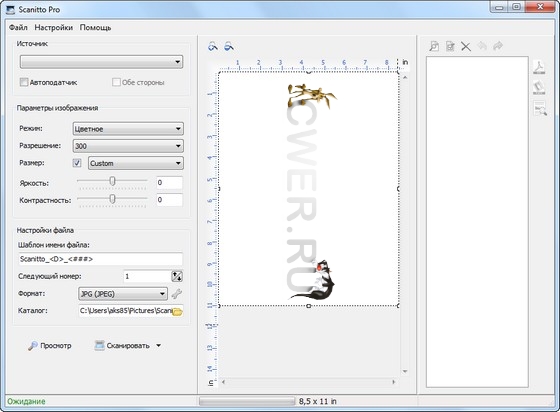The width and height of the screenshot is (560, 412).
Task: Open the Файл menu
Action: (18, 27)
